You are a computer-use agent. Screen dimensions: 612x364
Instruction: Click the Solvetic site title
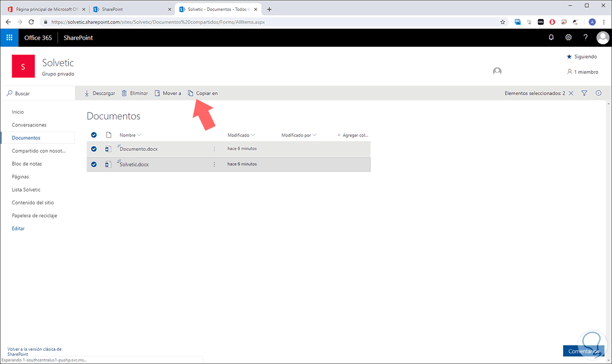(x=58, y=63)
